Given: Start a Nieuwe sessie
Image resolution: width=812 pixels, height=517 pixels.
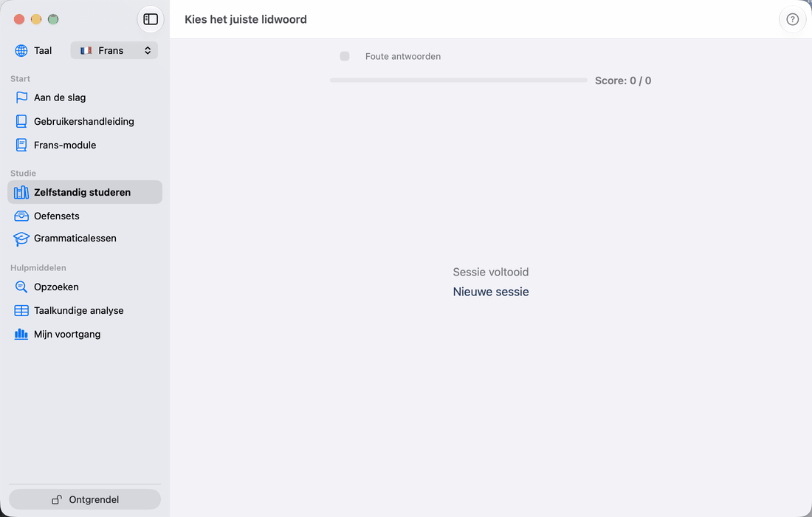Looking at the screenshot, I should pyautogui.click(x=490, y=292).
